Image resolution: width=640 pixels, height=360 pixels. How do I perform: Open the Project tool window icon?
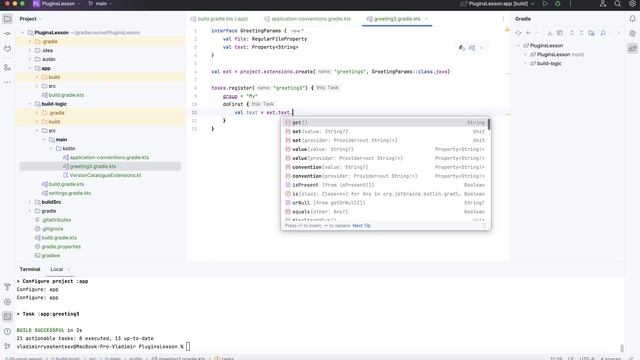point(7,19)
